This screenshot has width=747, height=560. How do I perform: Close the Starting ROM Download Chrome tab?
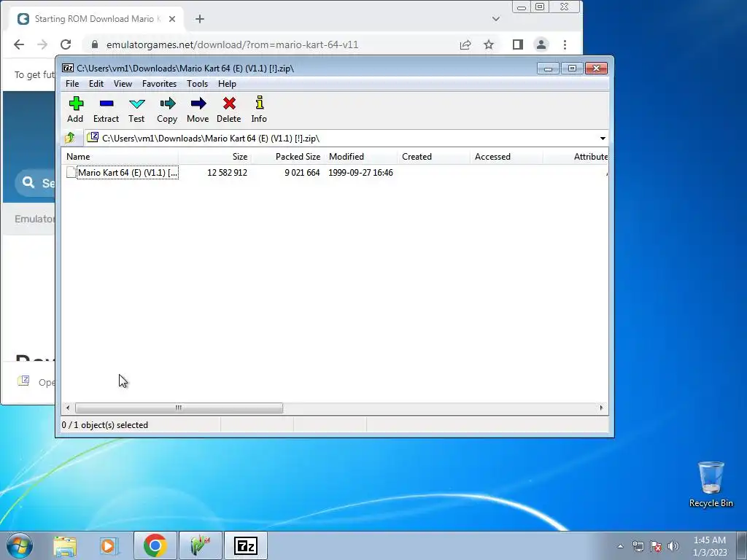172,19
